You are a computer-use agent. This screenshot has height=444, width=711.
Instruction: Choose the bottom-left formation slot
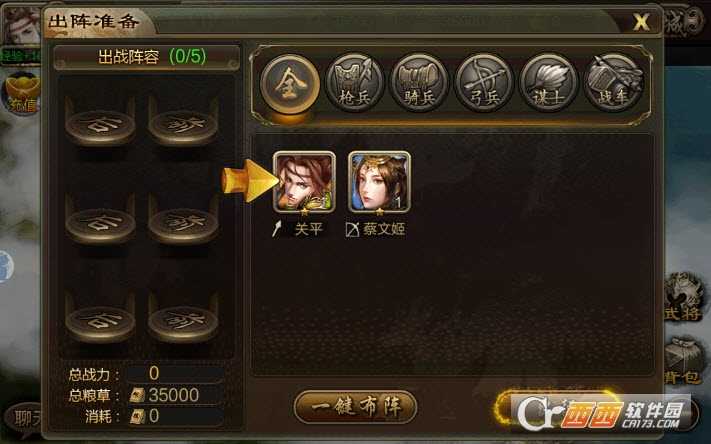pos(100,321)
